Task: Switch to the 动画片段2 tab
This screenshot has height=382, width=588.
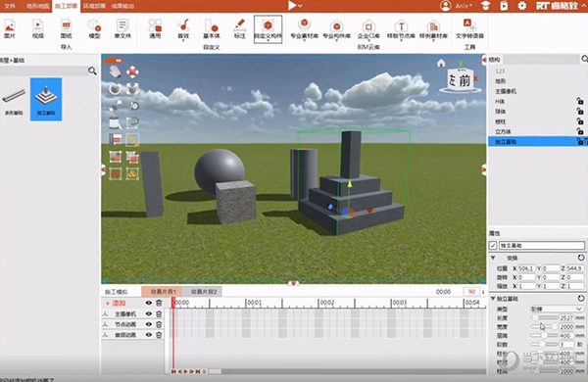Action: click(204, 291)
